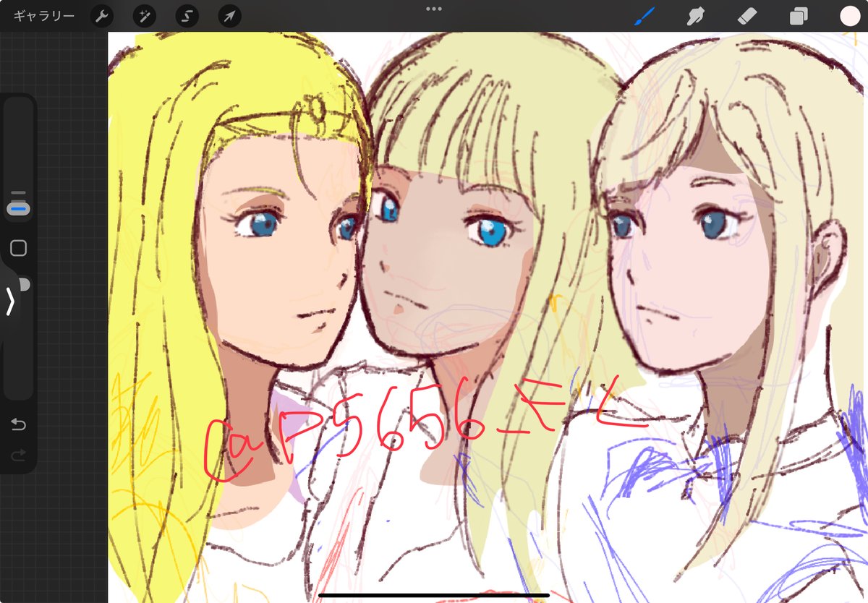Return to the ギャラリー gallery
The height and width of the screenshot is (603, 868).
click(x=43, y=16)
